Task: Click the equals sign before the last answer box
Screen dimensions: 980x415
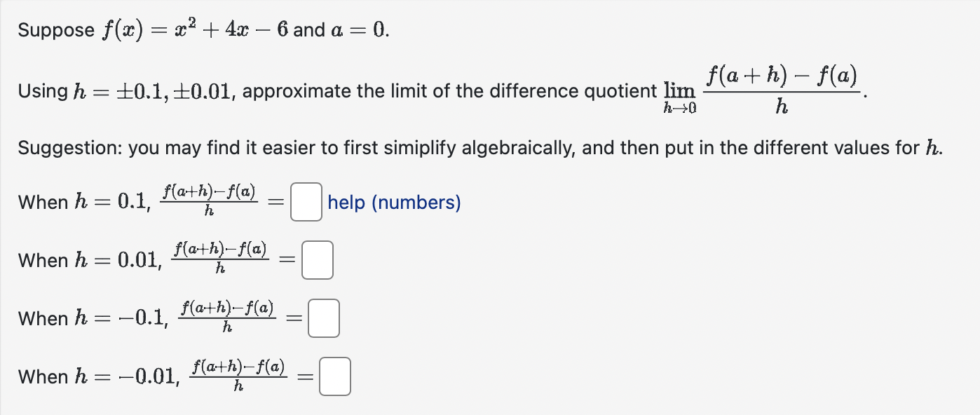Action: tap(304, 376)
